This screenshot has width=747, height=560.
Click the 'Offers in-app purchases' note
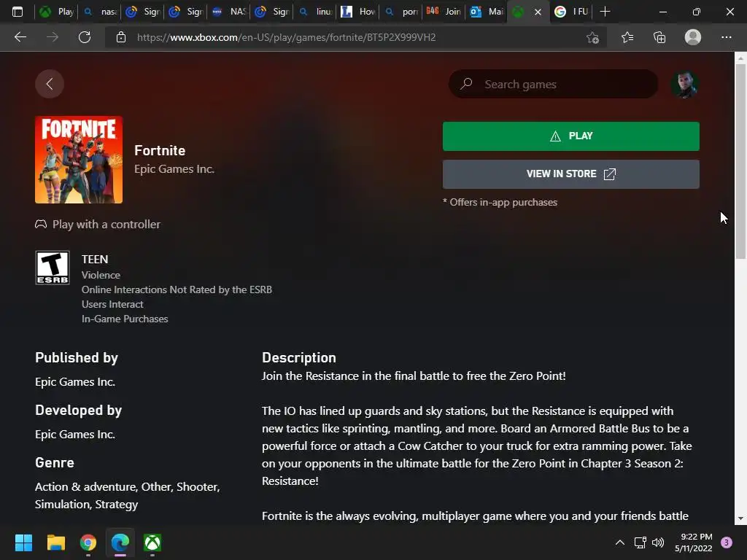pyautogui.click(x=500, y=203)
